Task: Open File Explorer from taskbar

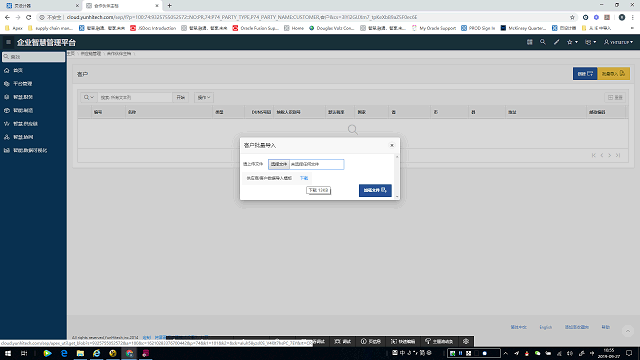Action: coord(80,353)
